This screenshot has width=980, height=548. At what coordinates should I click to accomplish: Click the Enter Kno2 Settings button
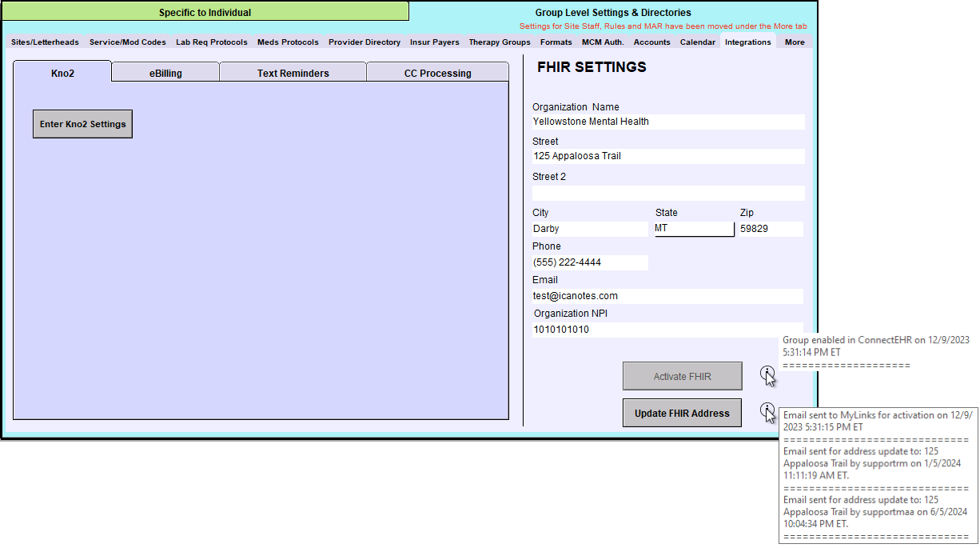[82, 124]
